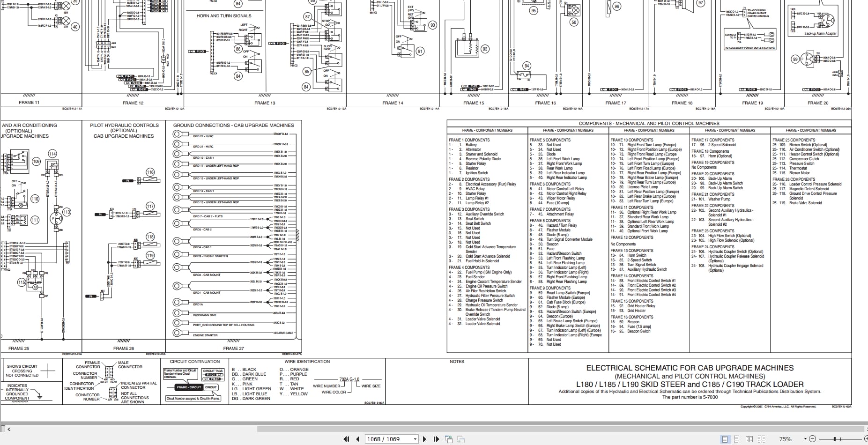Viewport: 868px width, 445px height.
Task: Switch to single page layout
Action: pyautogui.click(x=725, y=439)
